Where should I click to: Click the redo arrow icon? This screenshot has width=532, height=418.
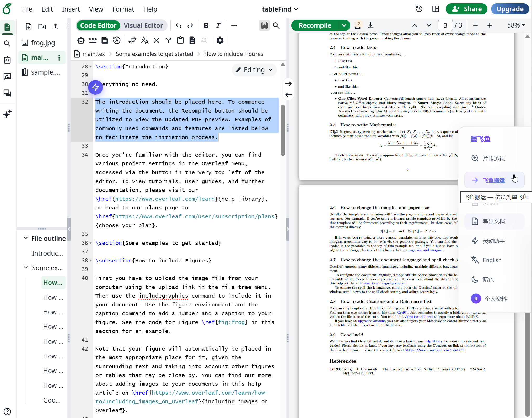coord(190,25)
